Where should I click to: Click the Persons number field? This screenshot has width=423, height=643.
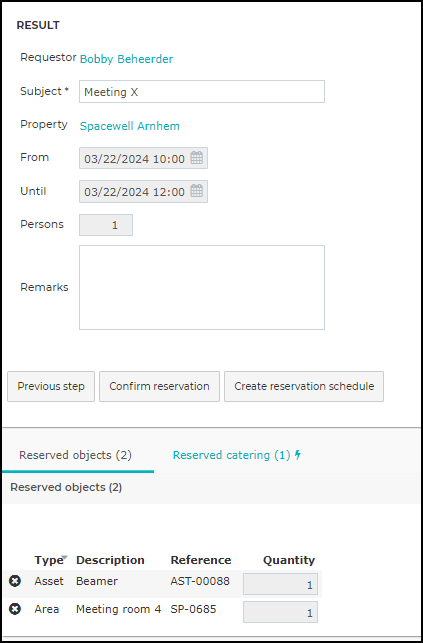(106, 225)
